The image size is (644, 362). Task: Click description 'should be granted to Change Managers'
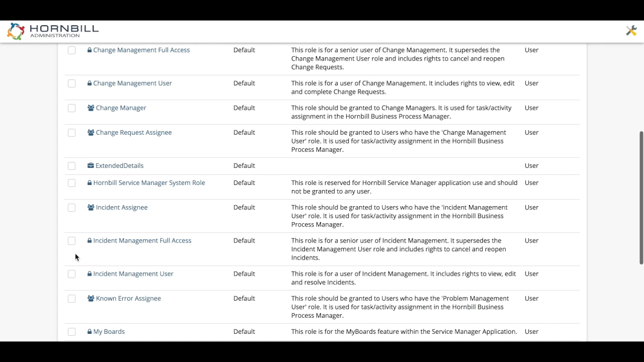pyautogui.click(x=401, y=112)
